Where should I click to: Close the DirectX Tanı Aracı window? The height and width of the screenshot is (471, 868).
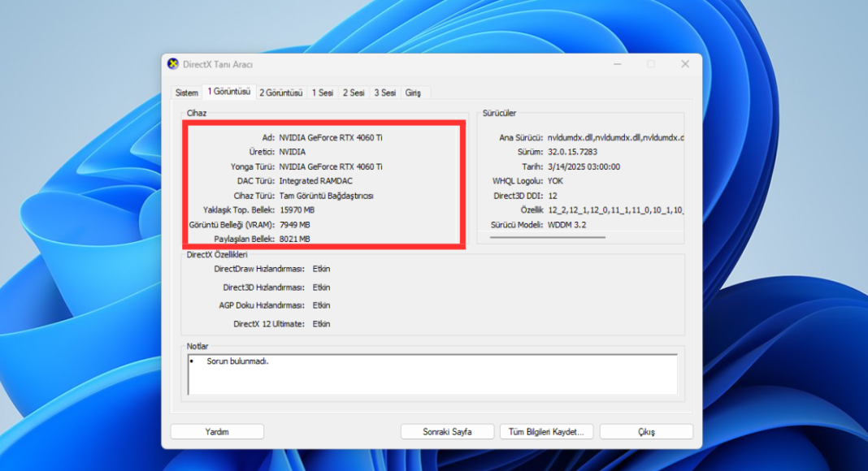coord(685,64)
